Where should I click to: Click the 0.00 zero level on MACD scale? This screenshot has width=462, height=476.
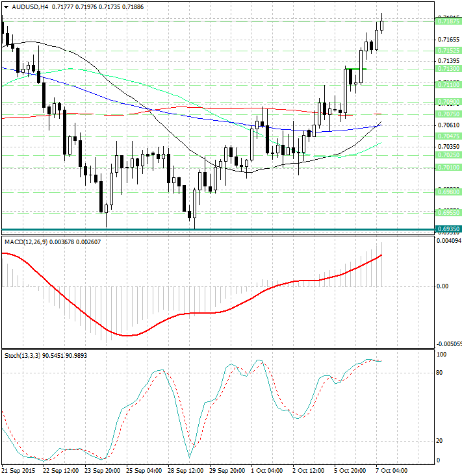(442, 286)
